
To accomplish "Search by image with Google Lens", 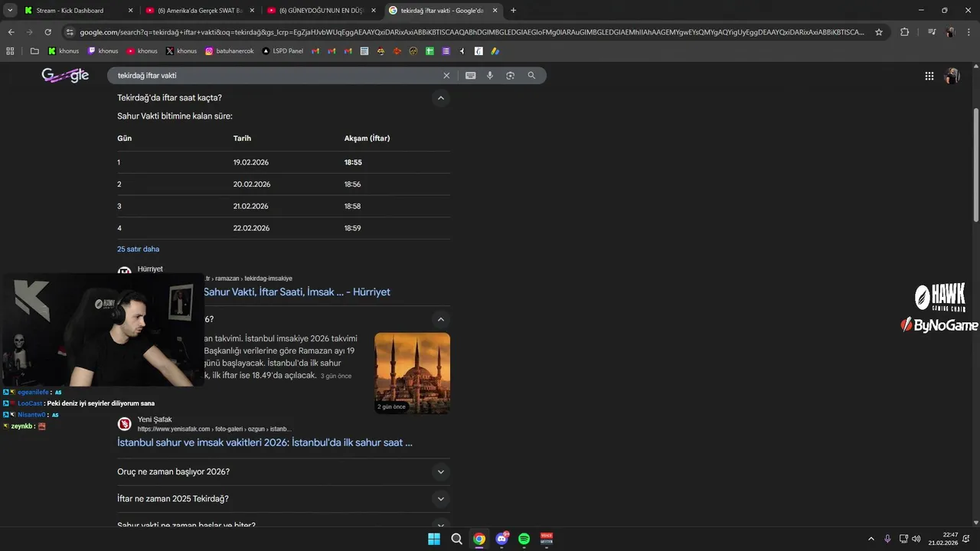I will tap(511, 76).
